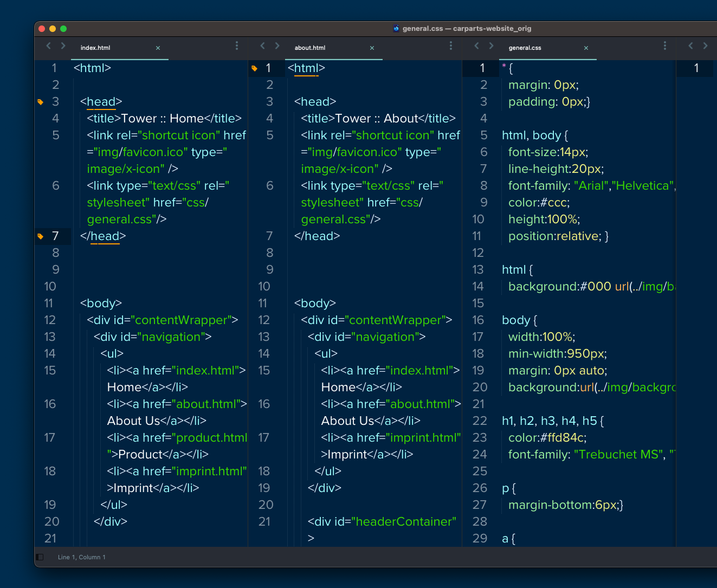Screen dimensions: 717x588
Task: Select the about.html tab
Action: click(x=309, y=48)
